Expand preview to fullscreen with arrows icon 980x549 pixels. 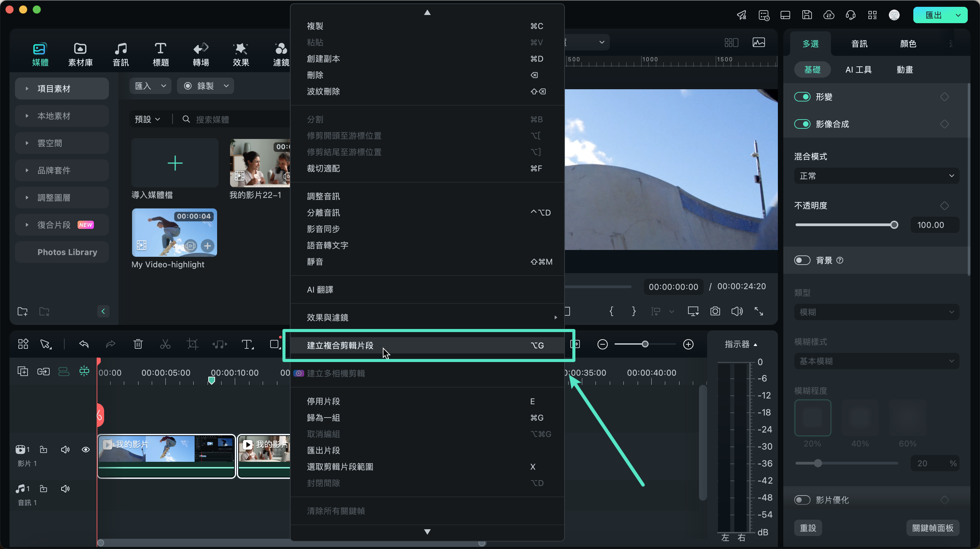coord(758,311)
